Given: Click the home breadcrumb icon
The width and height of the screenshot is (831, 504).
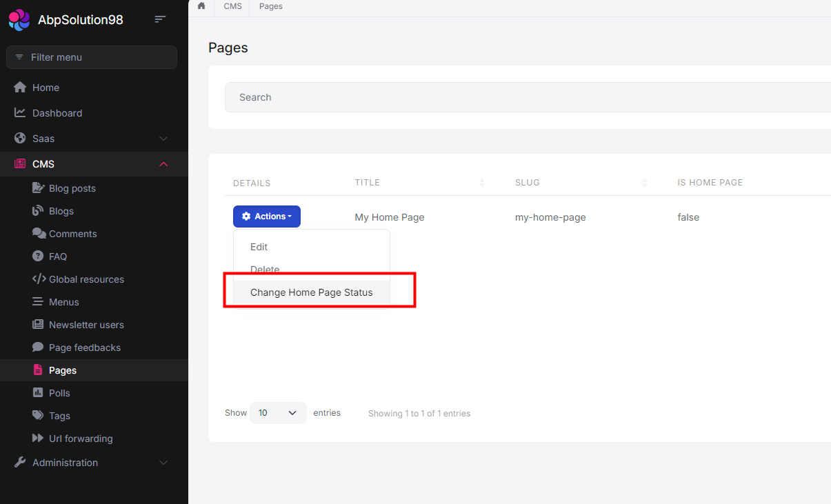Looking at the screenshot, I should click(201, 6).
